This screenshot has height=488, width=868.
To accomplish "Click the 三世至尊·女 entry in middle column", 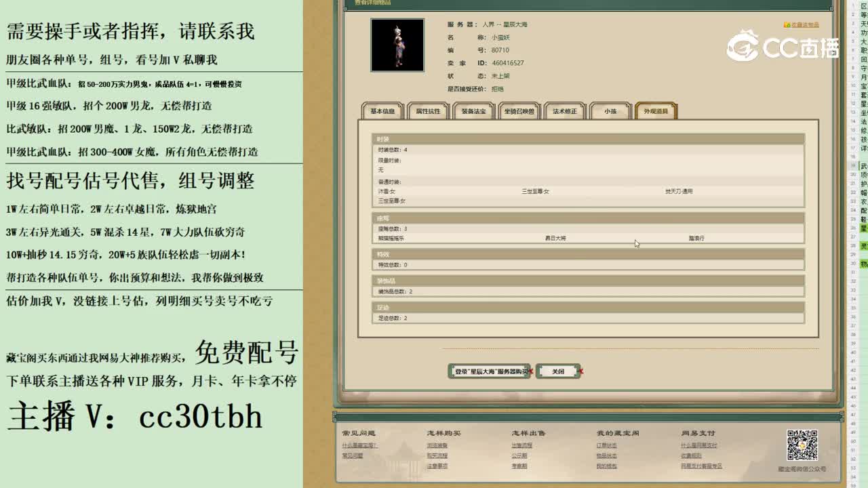I will 535,191.
